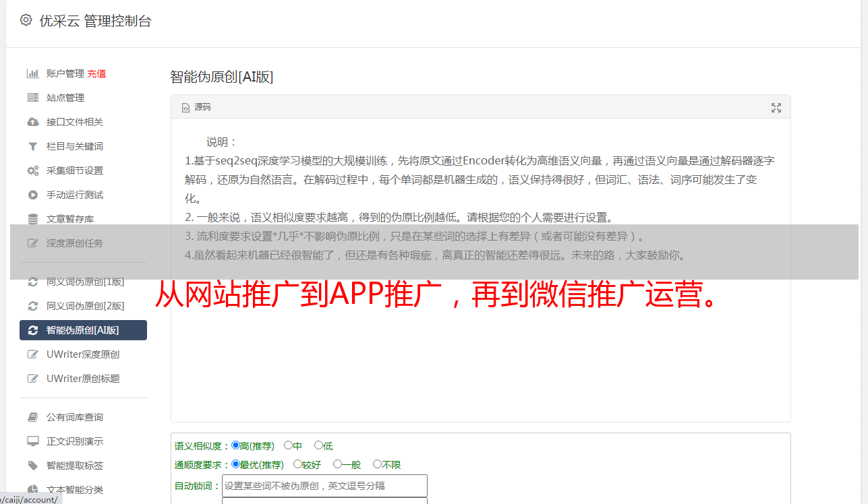
Task: Click the gear icon beside 优采云 管理控制台
Action: tap(26, 20)
